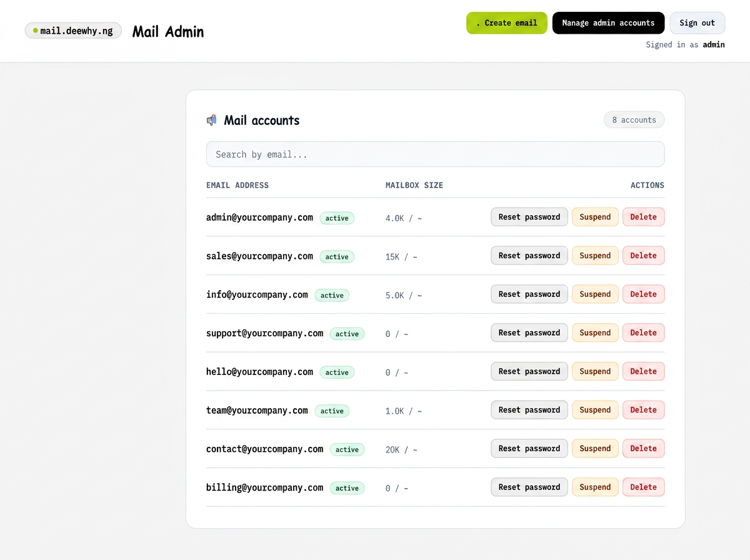Suspend contact@yourcompany.com account
Image resolution: width=750 pixels, height=560 pixels.
pyautogui.click(x=595, y=449)
